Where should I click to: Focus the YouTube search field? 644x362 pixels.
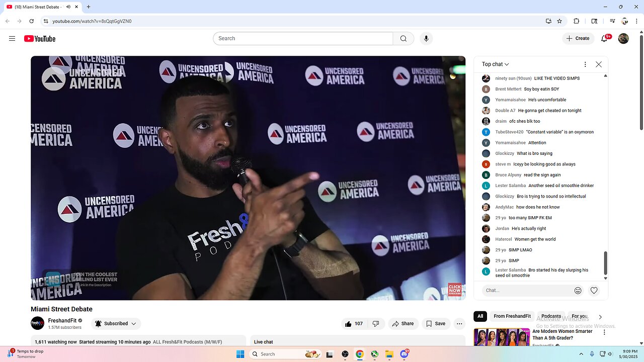tap(303, 39)
